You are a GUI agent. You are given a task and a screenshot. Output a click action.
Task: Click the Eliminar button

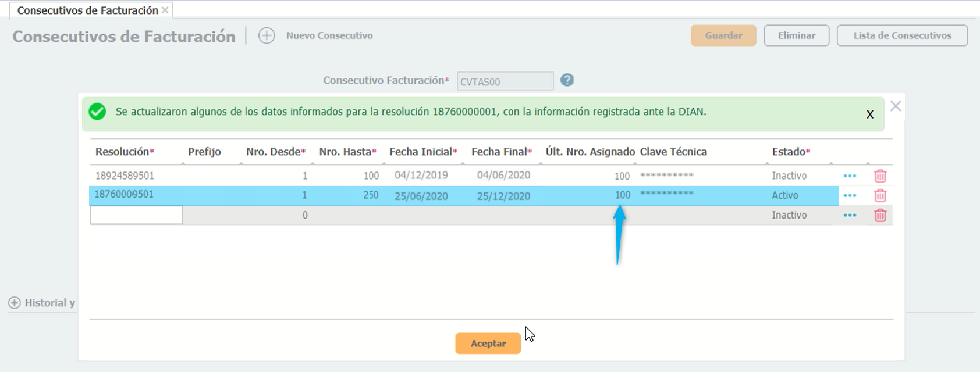coord(796,35)
